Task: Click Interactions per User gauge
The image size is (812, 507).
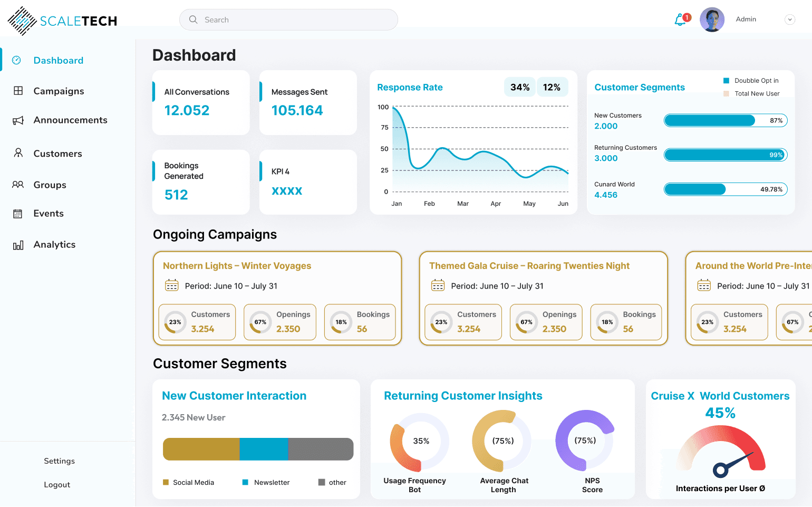Action: 721,452
